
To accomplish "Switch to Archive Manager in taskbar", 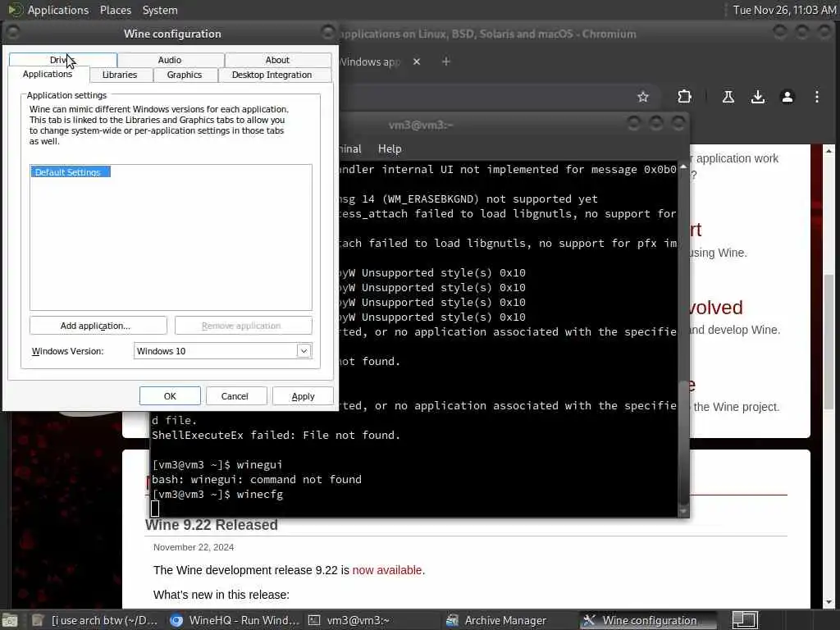I will (510, 621).
